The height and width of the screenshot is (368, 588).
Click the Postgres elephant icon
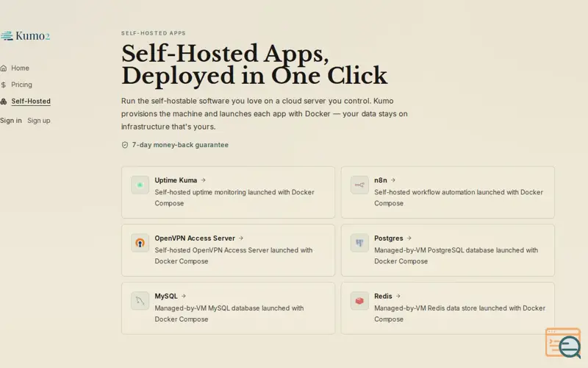click(x=359, y=243)
